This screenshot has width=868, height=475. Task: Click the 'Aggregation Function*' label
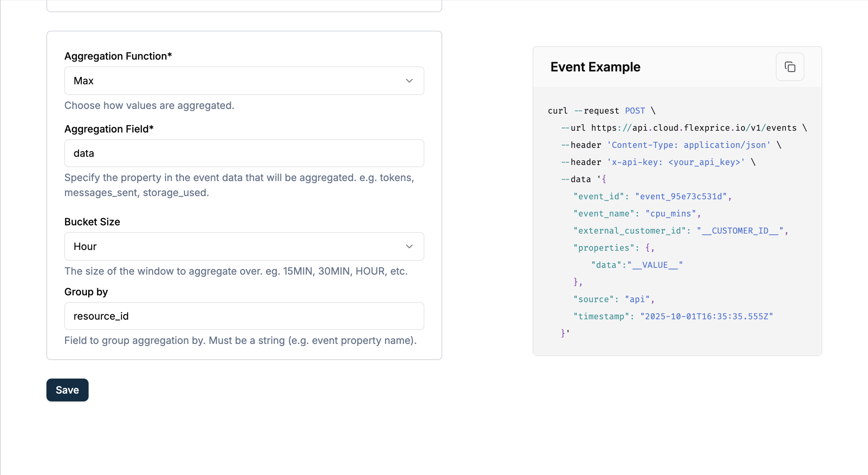coord(118,56)
